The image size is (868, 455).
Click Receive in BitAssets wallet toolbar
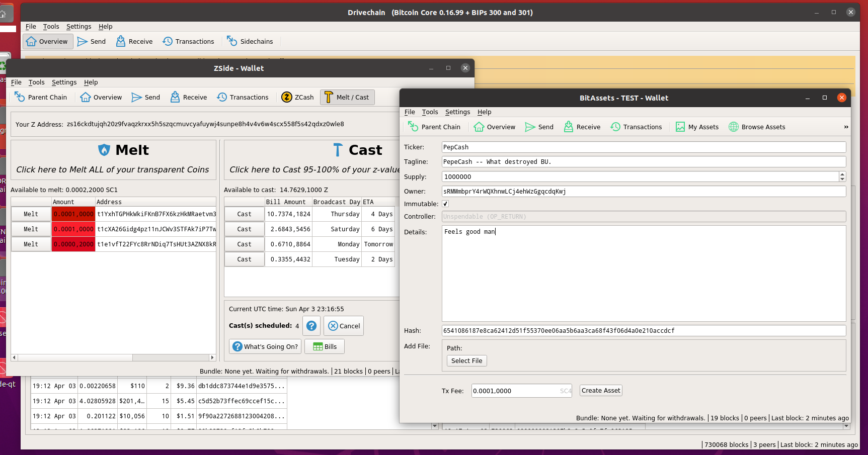click(x=582, y=127)
